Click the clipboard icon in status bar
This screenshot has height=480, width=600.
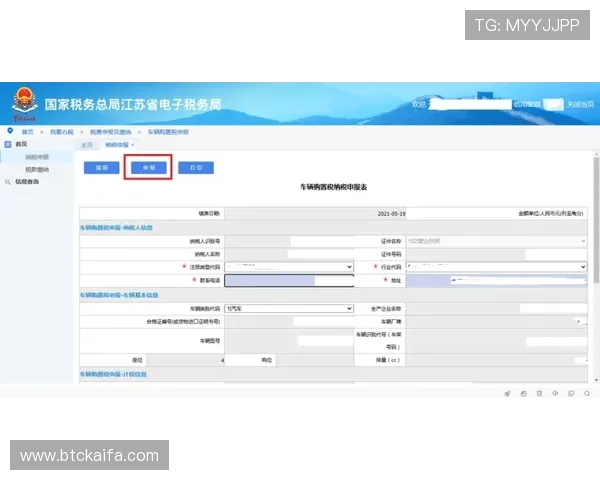pyautogui.click(x=539, y=393)
